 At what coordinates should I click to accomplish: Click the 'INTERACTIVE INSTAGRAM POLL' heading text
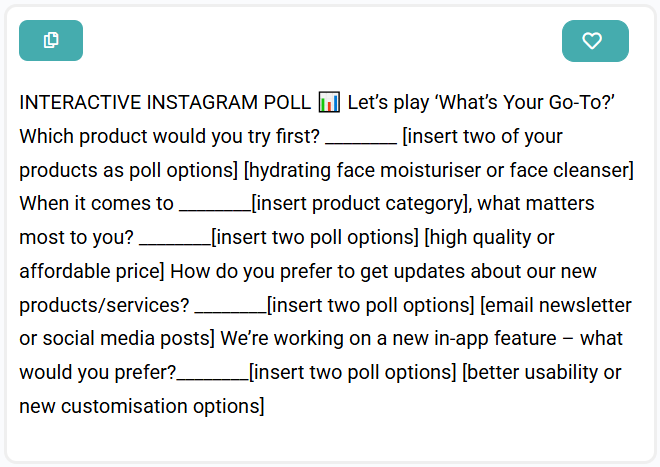165,102
